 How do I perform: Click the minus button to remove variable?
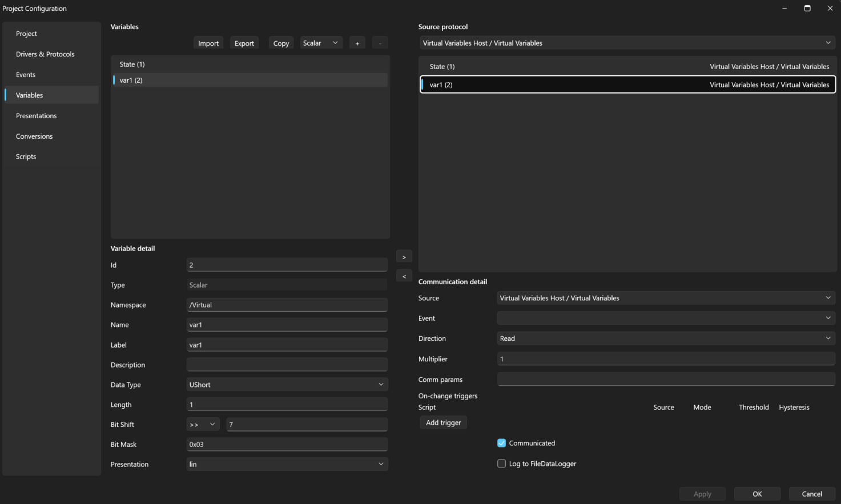(380, 43)
